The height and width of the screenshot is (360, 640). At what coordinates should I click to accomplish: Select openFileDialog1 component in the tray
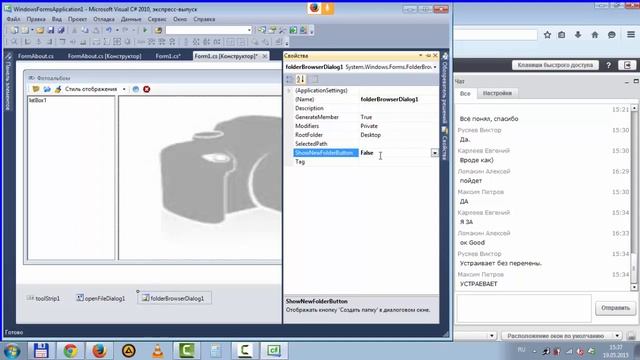click(101, 298)
